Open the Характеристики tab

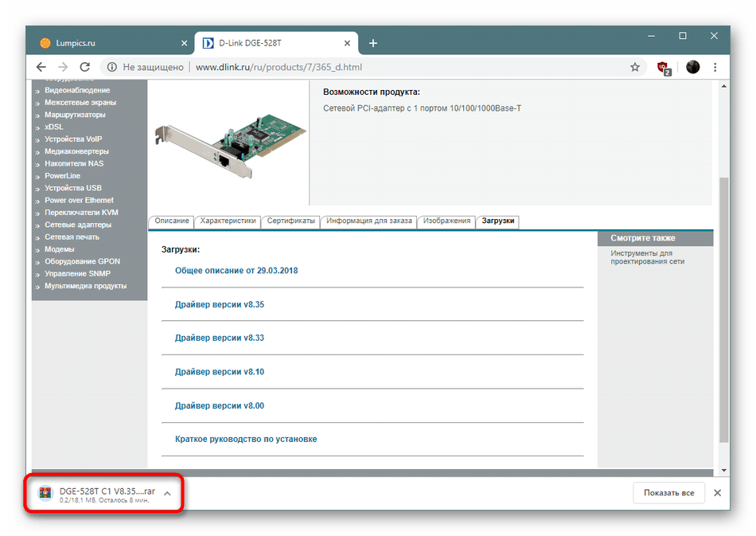pyautogui.click(x=228, y=221)
